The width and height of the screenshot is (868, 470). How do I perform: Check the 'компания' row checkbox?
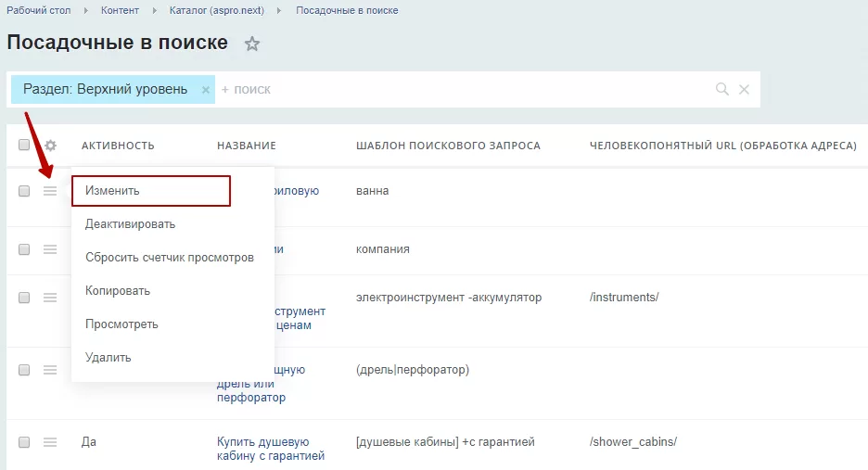point(24,249)
